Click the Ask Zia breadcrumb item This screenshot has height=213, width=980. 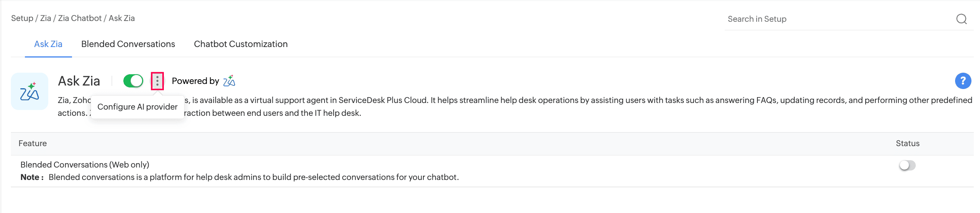(x=122, y=18)
